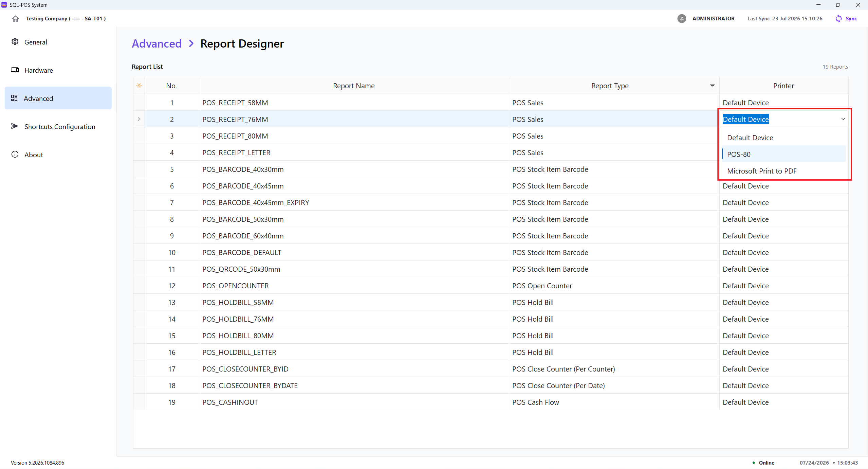The height and width of the screenshot is (469, 868).
Task: Select the POS_CLOSECOUNTER_BYID report name
Action: coord(245,369)
